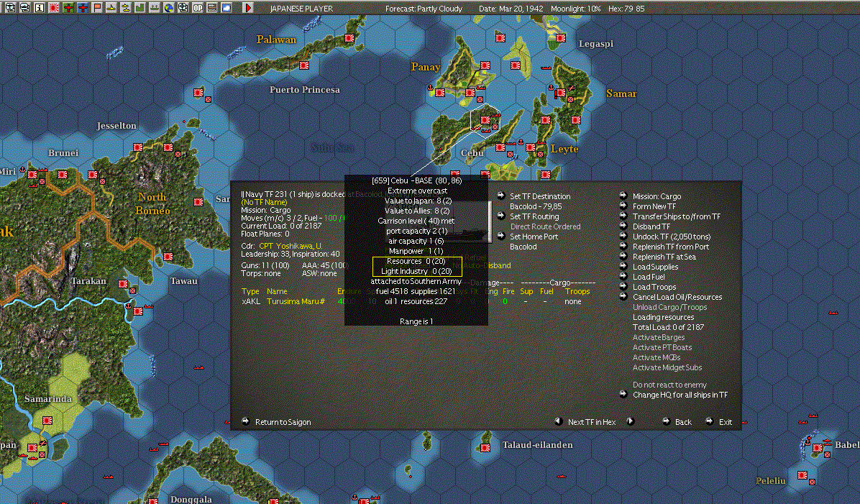This screenshot has width=860, height=504.
Task: Toggle Direct Route Ordered setting
Action: tap(545, 226)
